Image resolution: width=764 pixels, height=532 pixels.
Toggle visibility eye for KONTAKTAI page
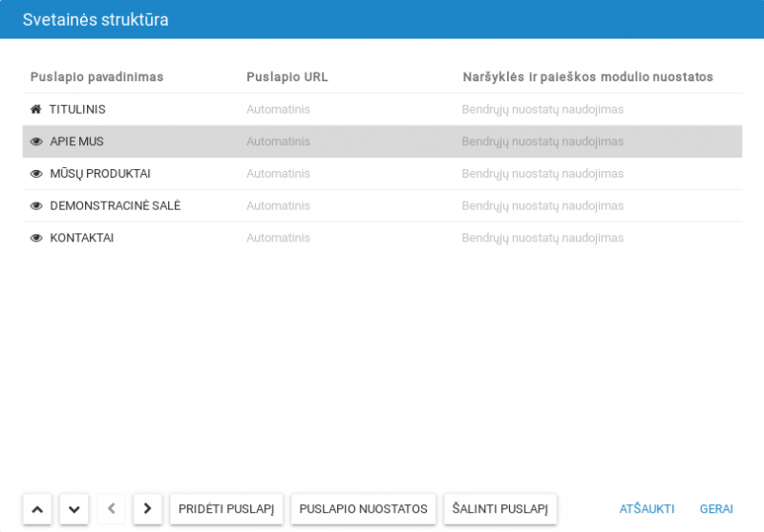pos(36,238)
